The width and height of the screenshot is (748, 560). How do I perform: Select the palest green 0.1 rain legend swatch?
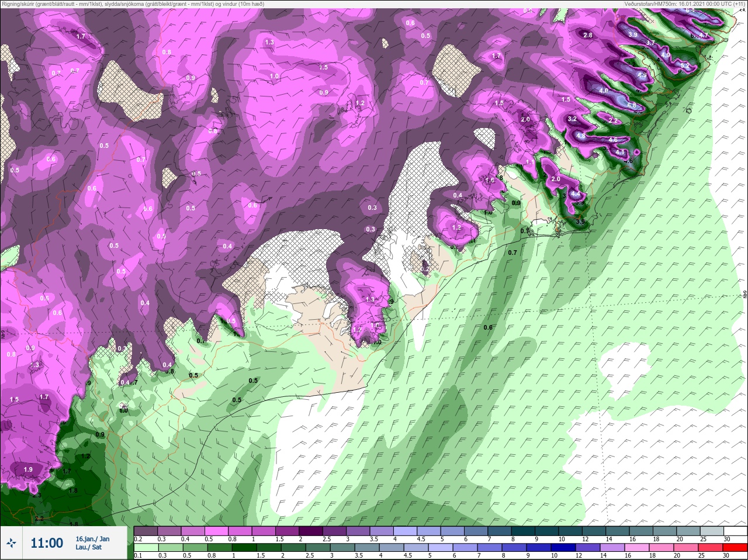pos(146,548)
